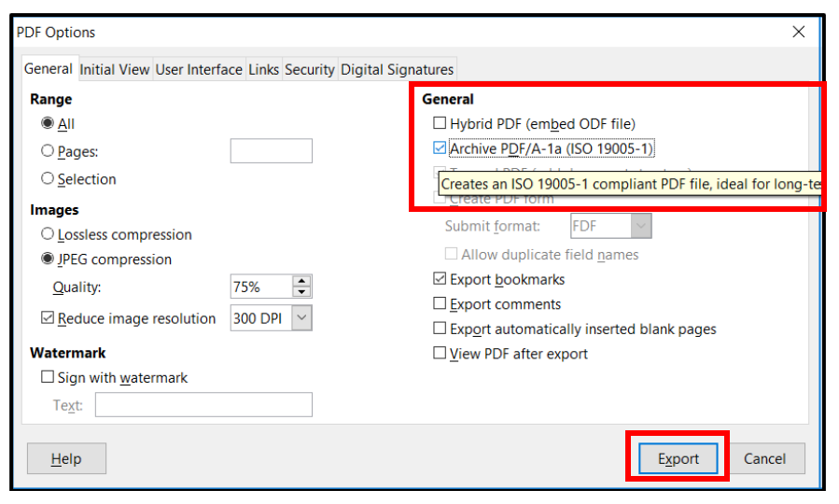Select the Selection range option
This screenshot has width=839, height=504.
click(48, 179)
